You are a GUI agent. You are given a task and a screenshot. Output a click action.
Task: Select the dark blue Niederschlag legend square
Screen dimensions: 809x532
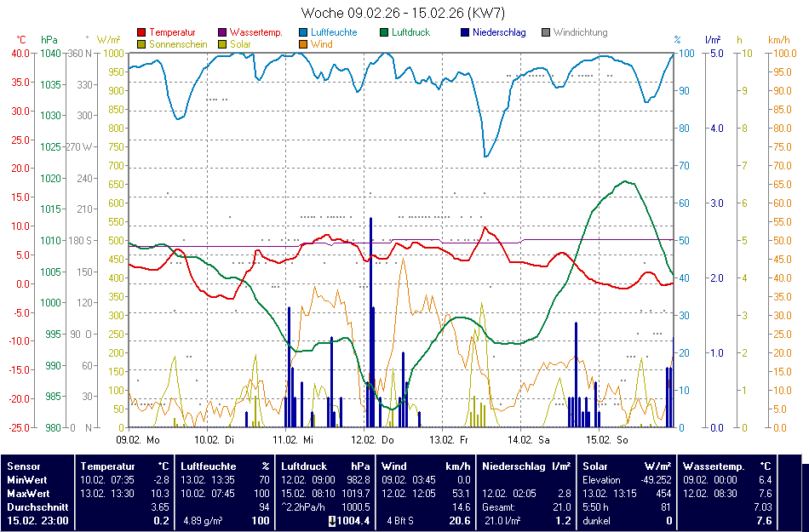[x=465, y=33]
